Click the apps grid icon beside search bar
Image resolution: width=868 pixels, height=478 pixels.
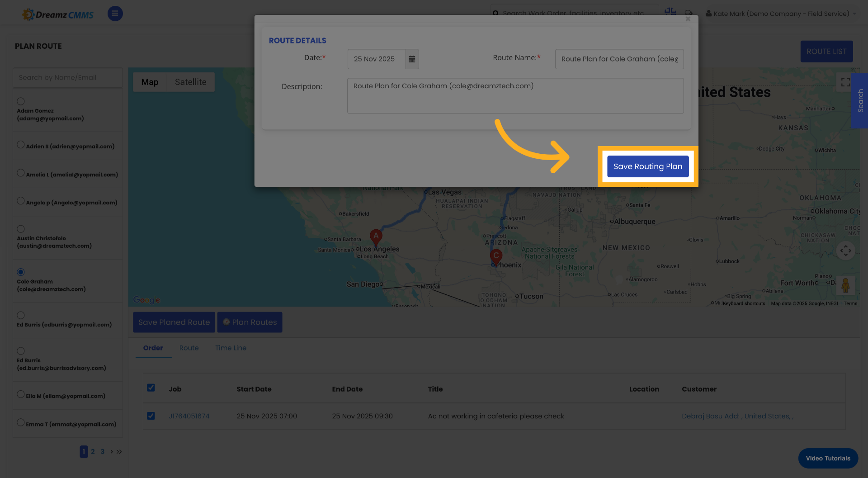click(670, 11)
